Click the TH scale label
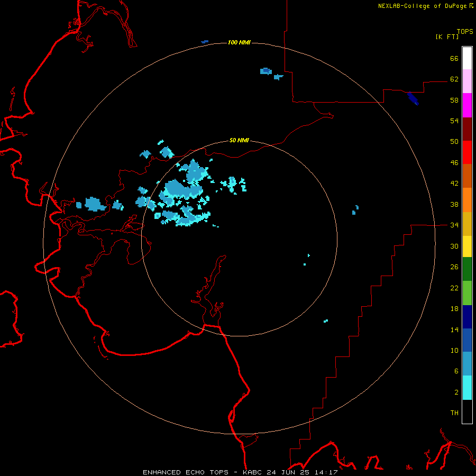Viewport: 476px width, 476px height. coord(454,413)
